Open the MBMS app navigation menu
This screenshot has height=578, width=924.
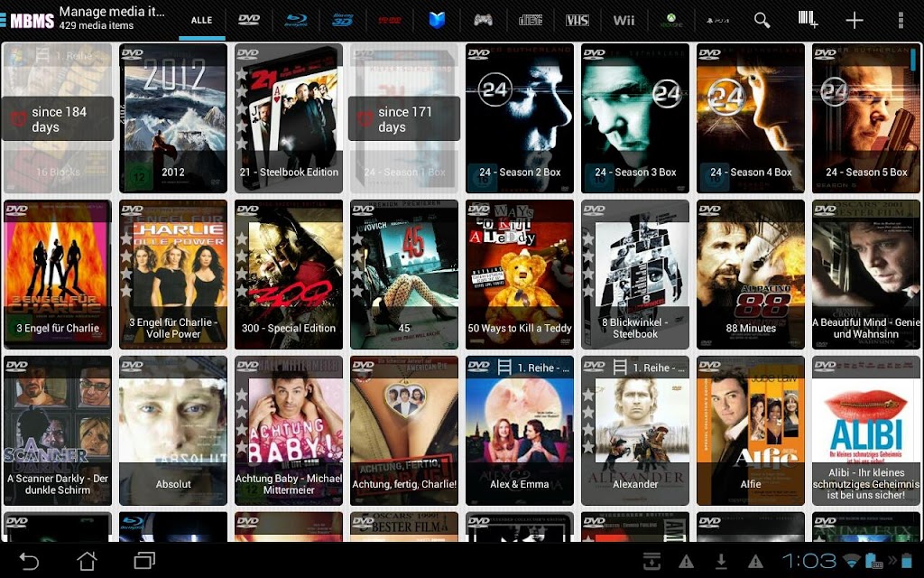28,20
